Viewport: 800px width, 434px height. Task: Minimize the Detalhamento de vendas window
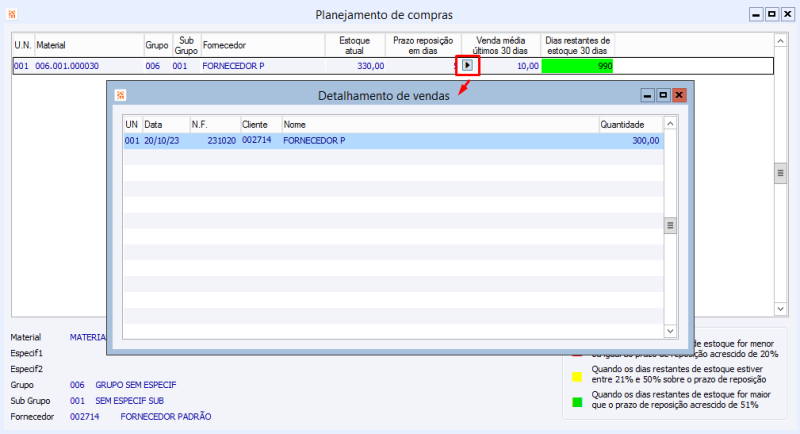tap(647, 95)
